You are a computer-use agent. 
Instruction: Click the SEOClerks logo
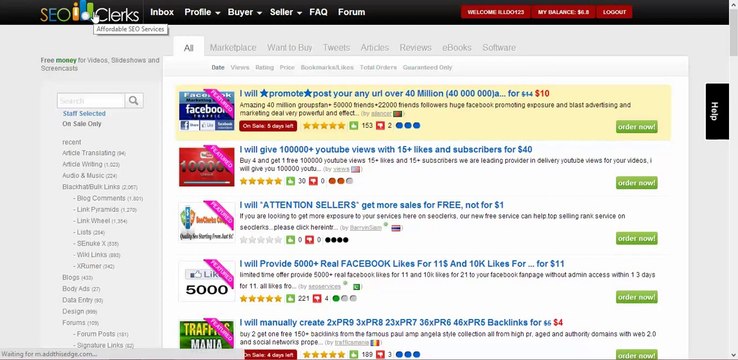pyautogui.click(x=89, y=12)
